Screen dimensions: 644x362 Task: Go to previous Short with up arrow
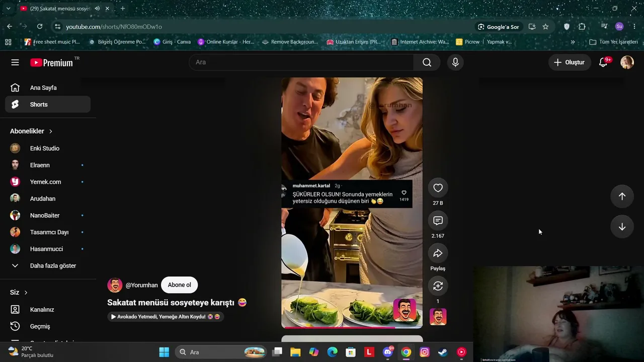pos(622,196)
